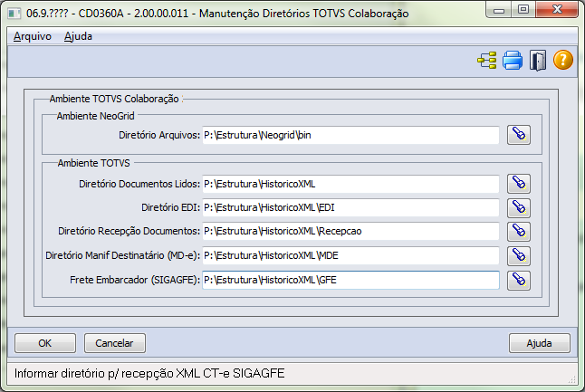The height and width of the screenshot is (392, 585).
Task: Browse folder for Diretório Recepção Documentos
Action: tap(519, 232)
